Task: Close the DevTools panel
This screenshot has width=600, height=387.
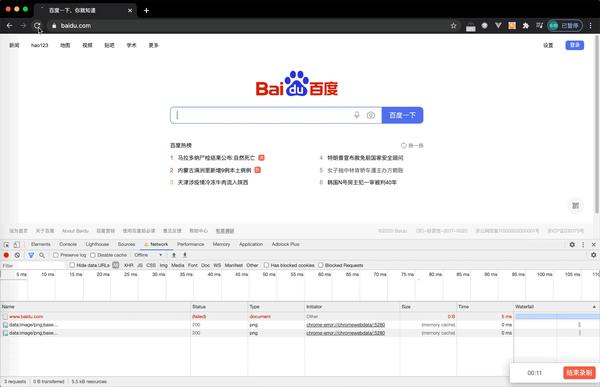Action: (x=593, y=244)
